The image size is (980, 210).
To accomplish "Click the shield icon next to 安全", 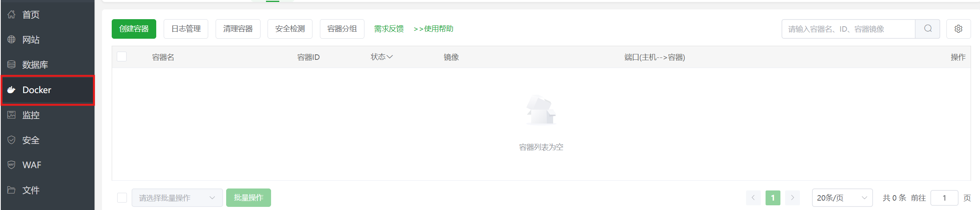I will (11, 140).
